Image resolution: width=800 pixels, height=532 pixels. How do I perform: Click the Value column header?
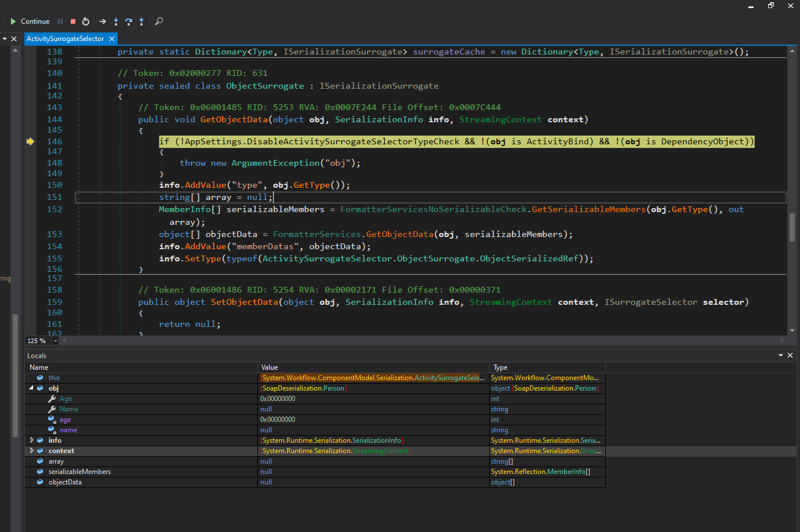click(x=374, y=367)
